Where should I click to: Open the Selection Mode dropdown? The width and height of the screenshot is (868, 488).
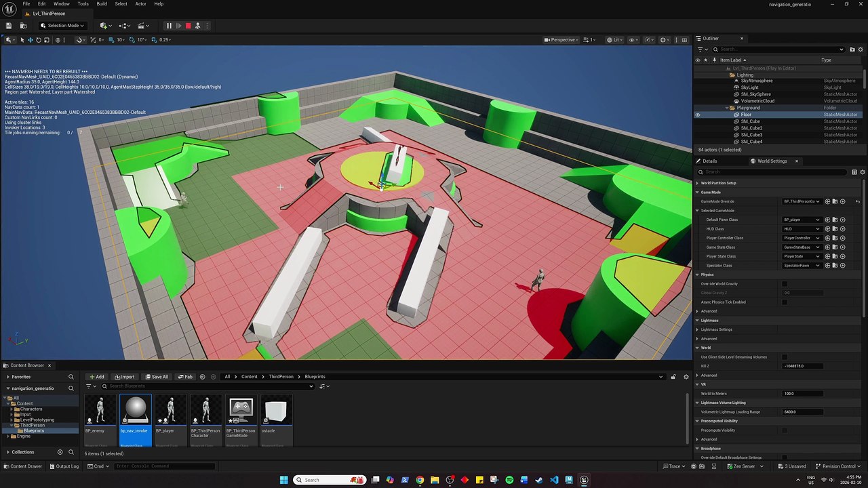point(62,26)
